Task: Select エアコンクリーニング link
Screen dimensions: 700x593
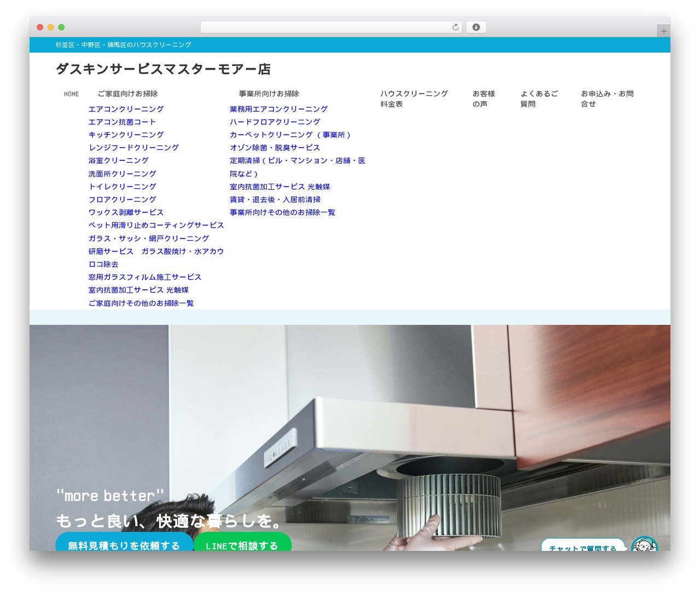Action: (x=126, y=109)
